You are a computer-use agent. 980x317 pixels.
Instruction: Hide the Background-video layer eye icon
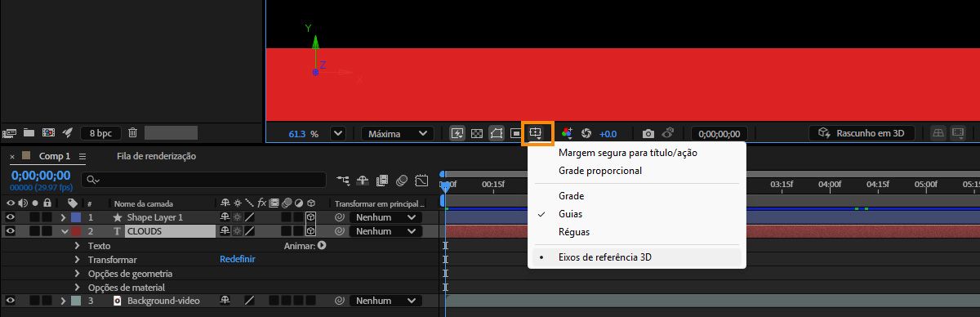(x=11, y=301)
